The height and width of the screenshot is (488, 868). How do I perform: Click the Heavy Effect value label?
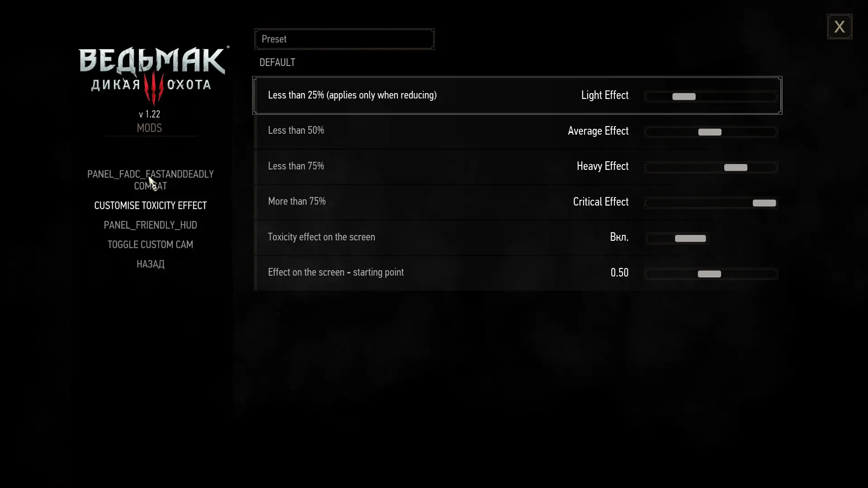(602, 166)
